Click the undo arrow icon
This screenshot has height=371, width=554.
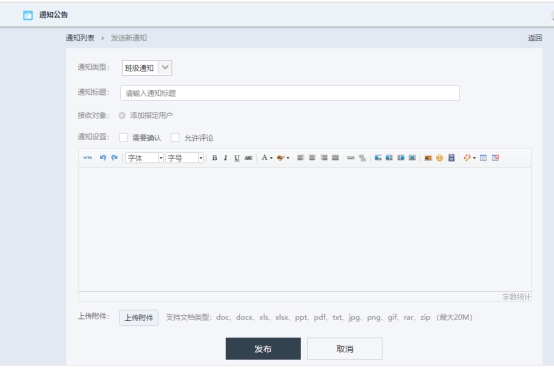click(103, 158)
